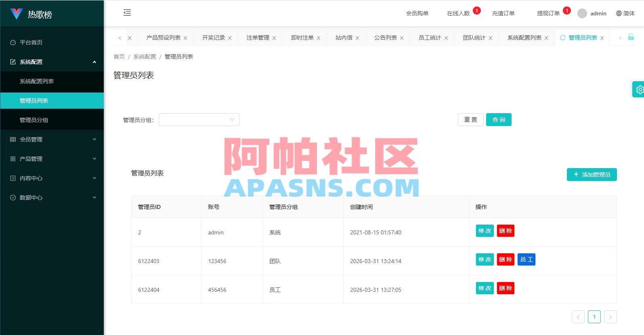Expand the 产品管理 sidebar menu
Screen dimensions: 644x335
[x=52, y=159]
